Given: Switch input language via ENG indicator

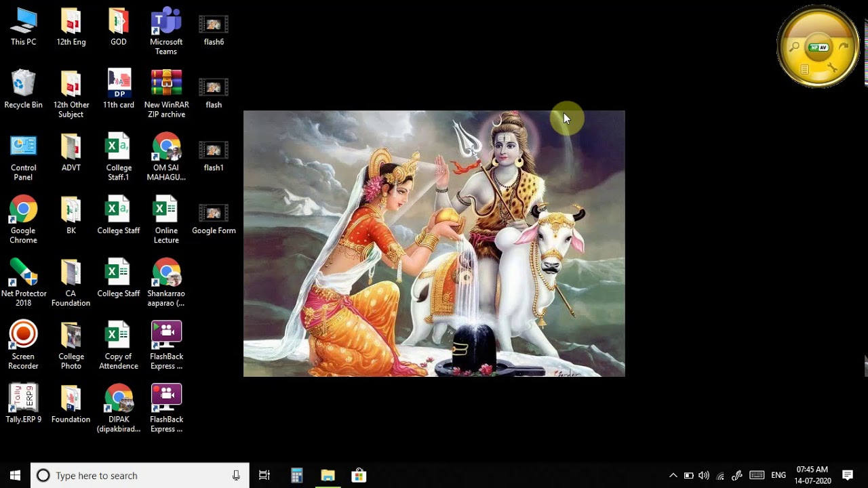Looking at the screenshot, I should pyautogui.click(x=778, y=476).
